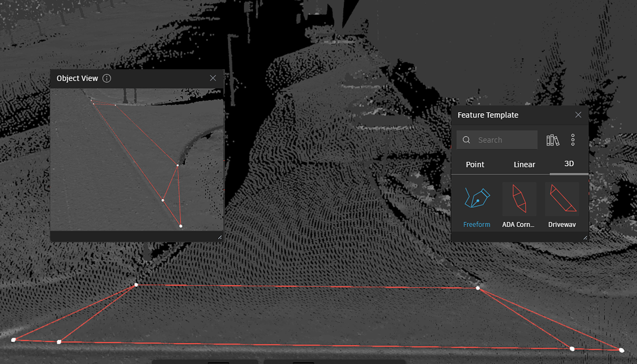Viewport: 637px width, 364px height.
Task: Select the Freeform 3D template icon
Action: click(x=477, y=198)
